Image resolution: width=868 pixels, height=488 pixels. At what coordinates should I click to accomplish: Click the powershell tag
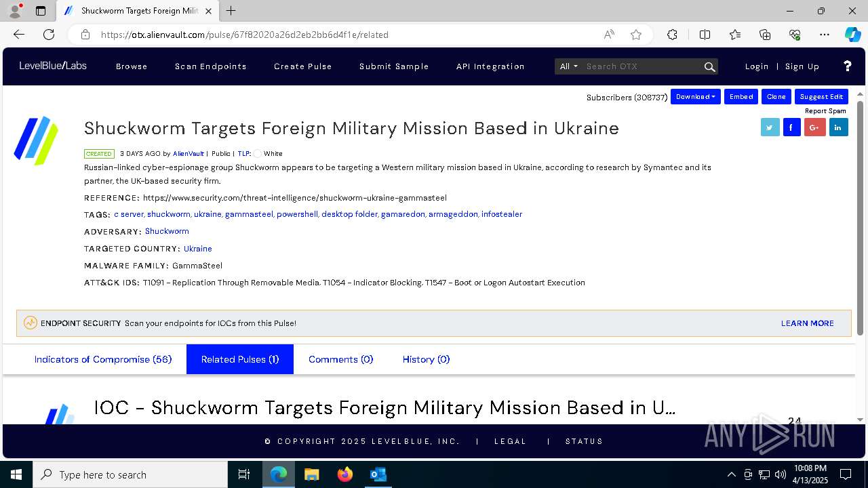pos(297,214)
